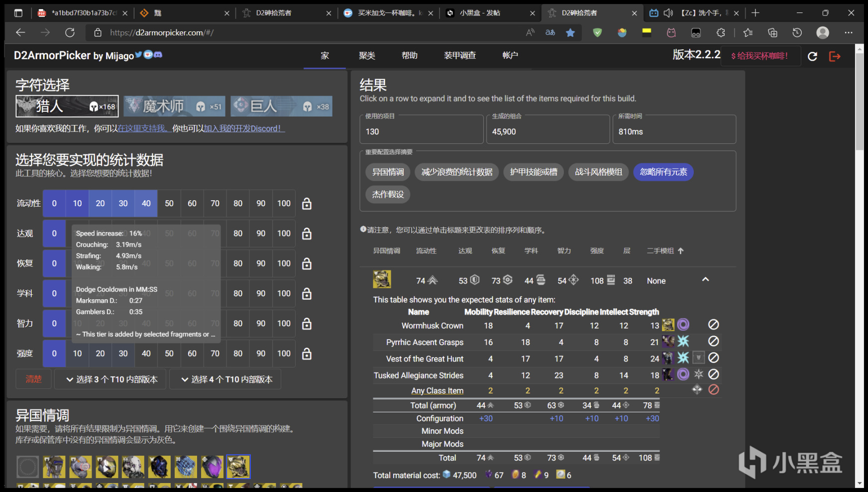Open the 帐户 navigation tab

(x=510, y=55)
